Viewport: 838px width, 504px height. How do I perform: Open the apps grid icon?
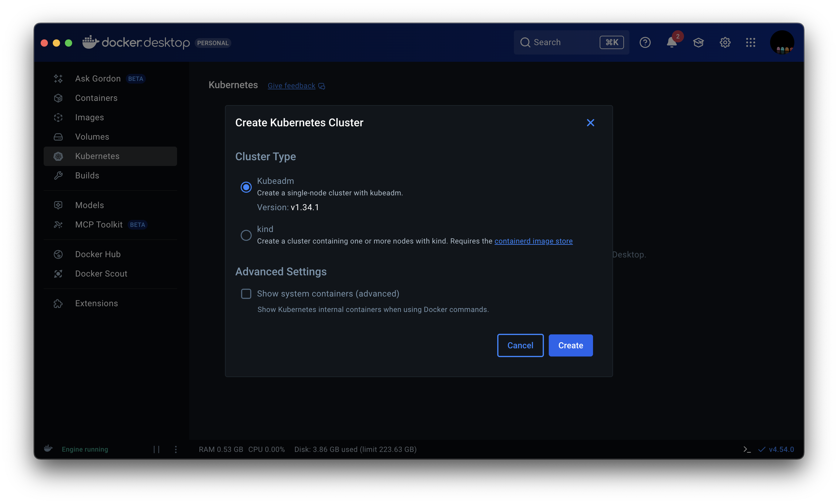click(x=751, y=42)
